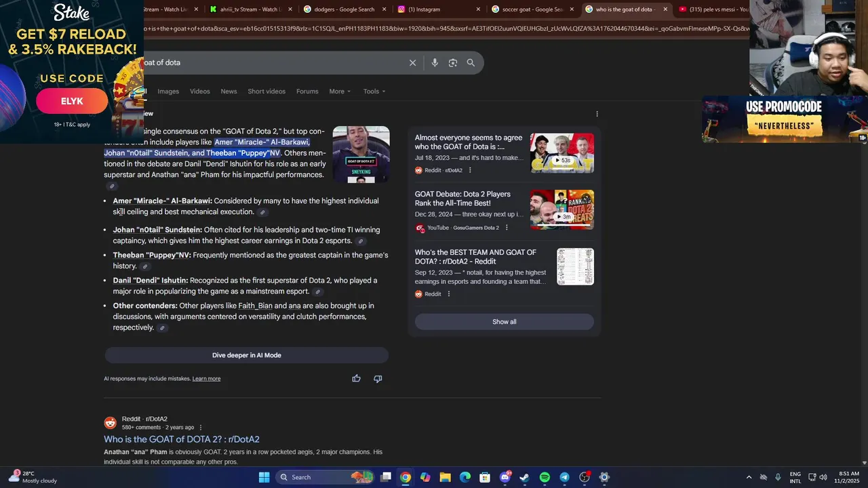Give thumbs up to the AI response
868x488 pixels.
[356, 378]
